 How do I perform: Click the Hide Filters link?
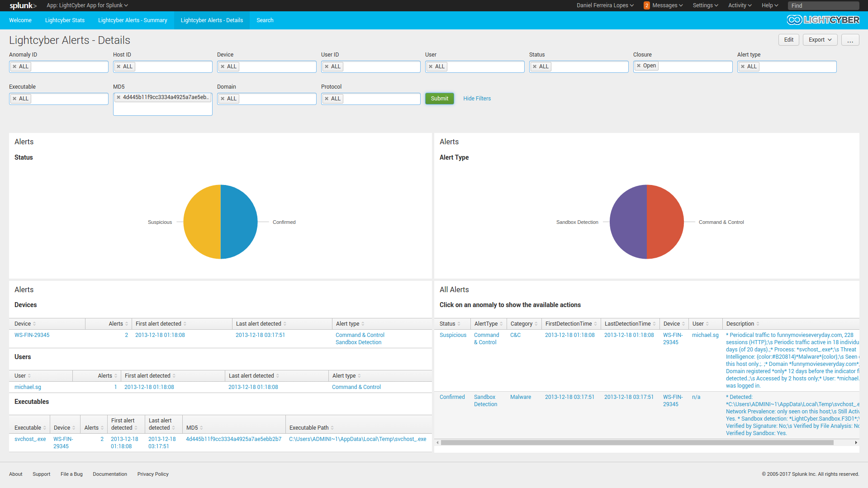(477, 99)
